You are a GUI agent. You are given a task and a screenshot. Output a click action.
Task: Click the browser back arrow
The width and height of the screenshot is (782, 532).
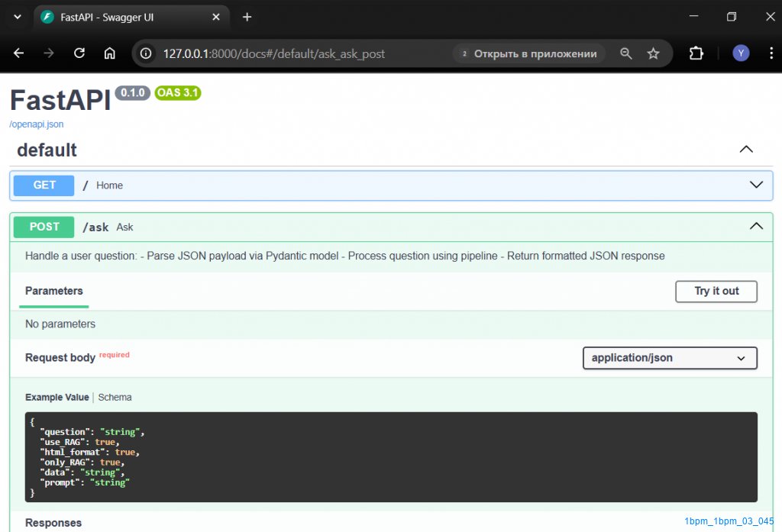click(18, 53)
